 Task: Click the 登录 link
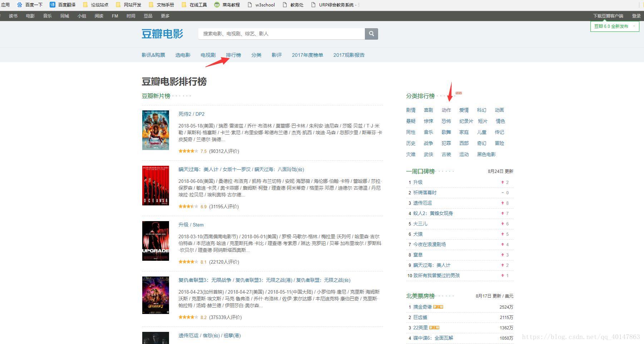pos(636,16)
